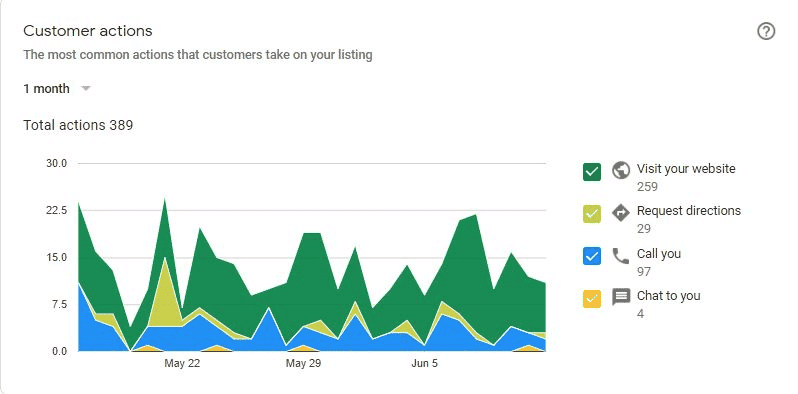Open the help question mark icon
This screenshot has height=394, width=798.
(x=766, y=32)
